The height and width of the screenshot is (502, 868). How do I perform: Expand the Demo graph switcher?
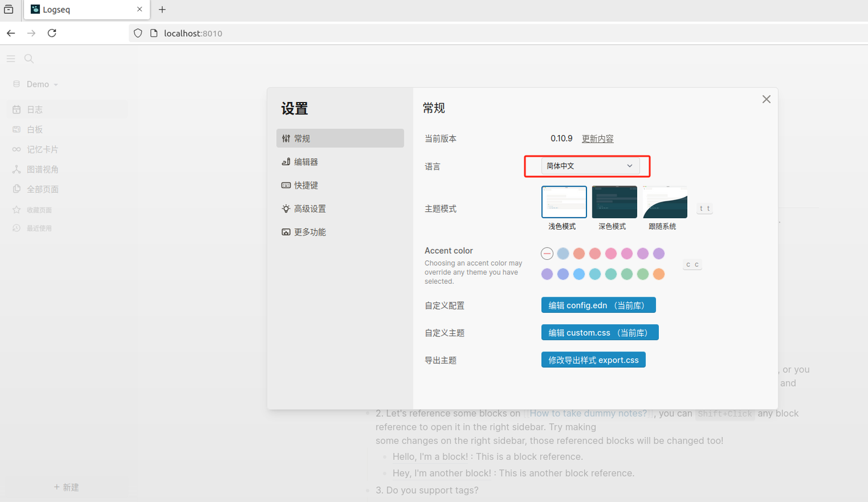pyautogui.click(x=38, y=84)
